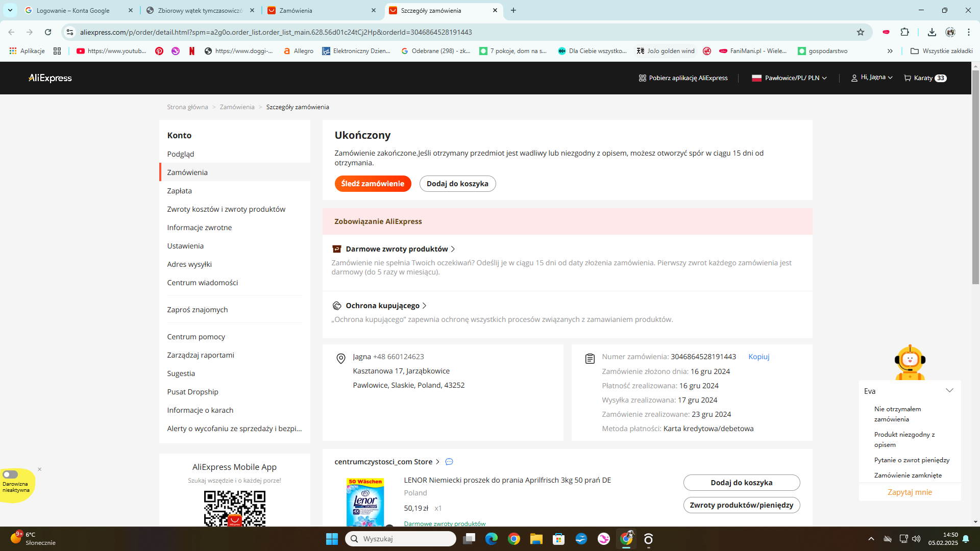
Task: Open centrumczystosci_com Store link
Action: click(x=387, y=462)
